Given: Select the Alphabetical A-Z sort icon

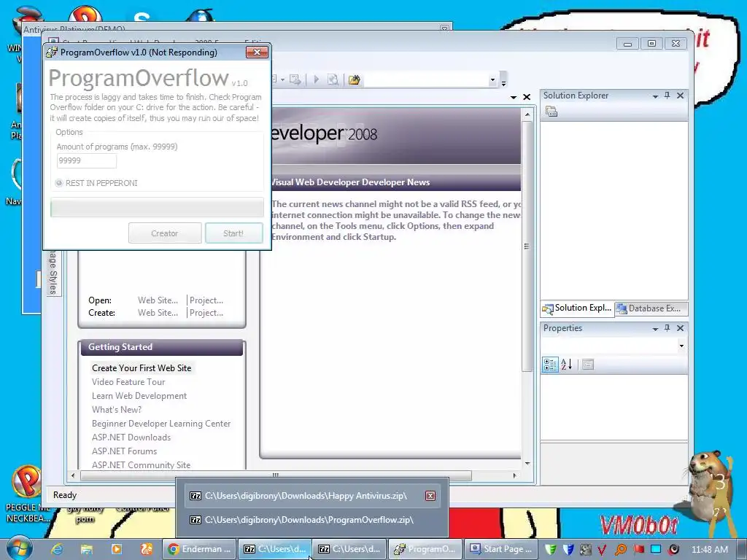Looking at the screenshot, I should click(x=566, y=365).
